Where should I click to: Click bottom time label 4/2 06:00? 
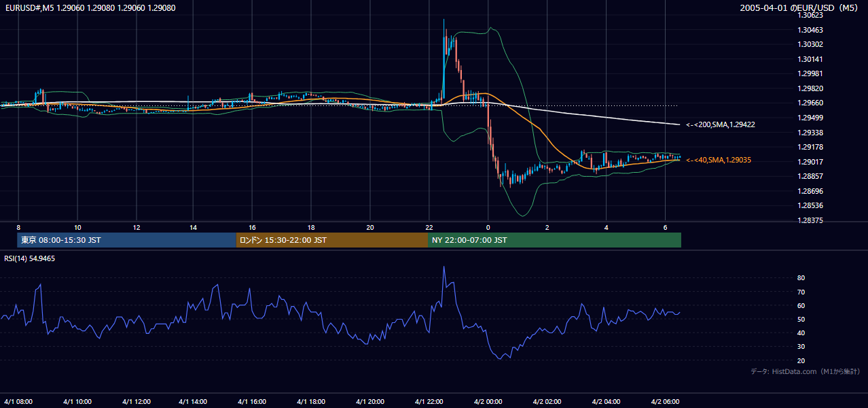pos(665,401)
